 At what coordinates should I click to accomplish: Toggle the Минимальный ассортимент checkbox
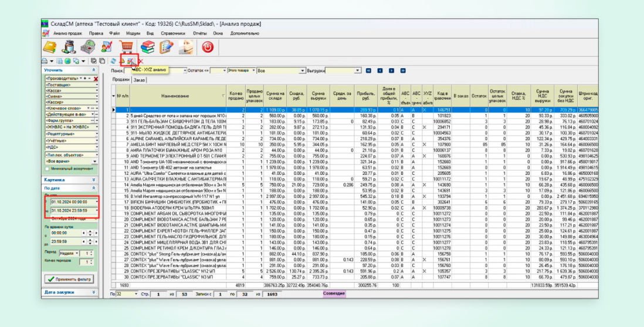(x=47, y=168)
